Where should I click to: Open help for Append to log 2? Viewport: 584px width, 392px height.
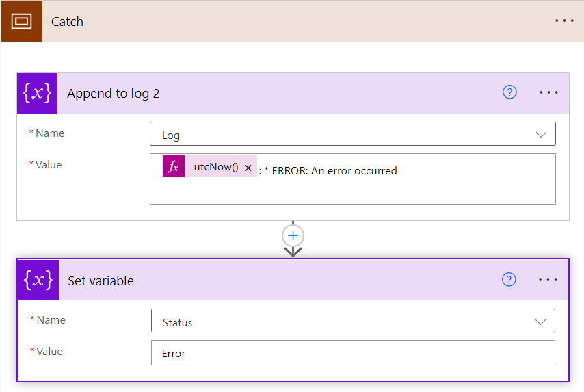pyautogui.click(x=509, y=92)
